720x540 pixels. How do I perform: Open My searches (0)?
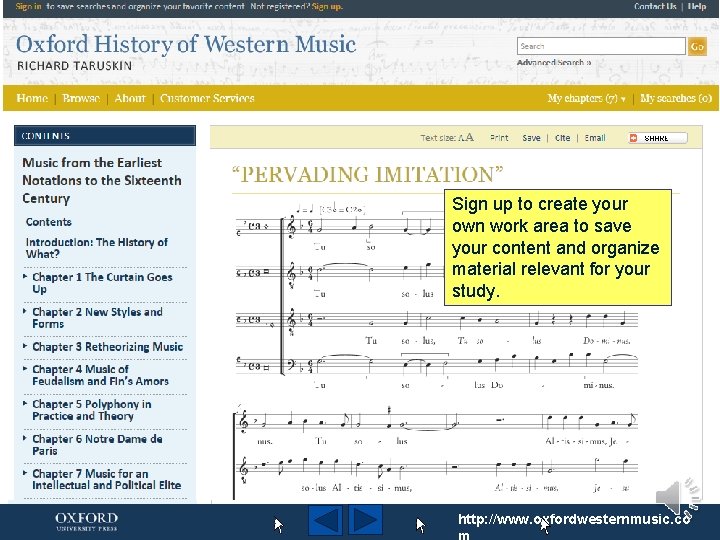click(x=676, y=98)
